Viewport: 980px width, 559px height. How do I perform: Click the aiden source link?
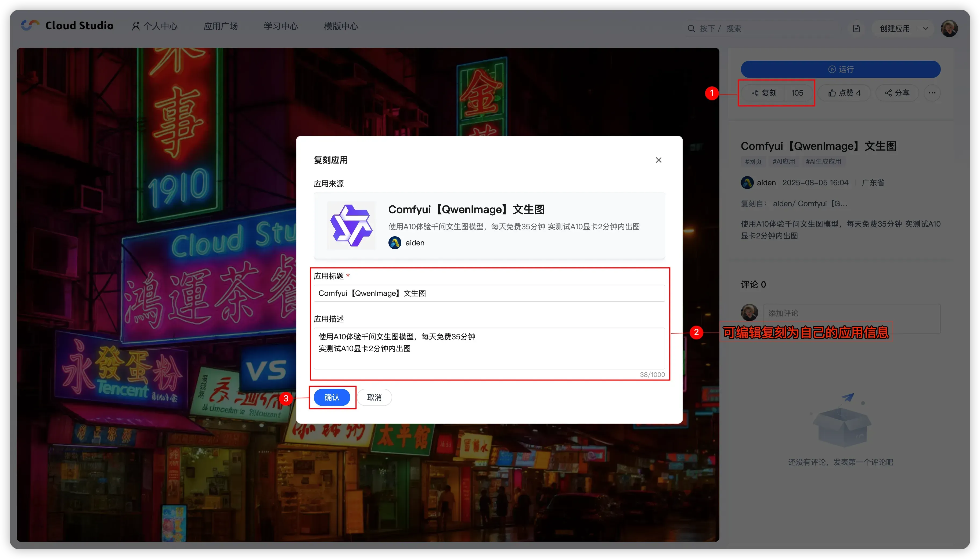pos(782,204)
